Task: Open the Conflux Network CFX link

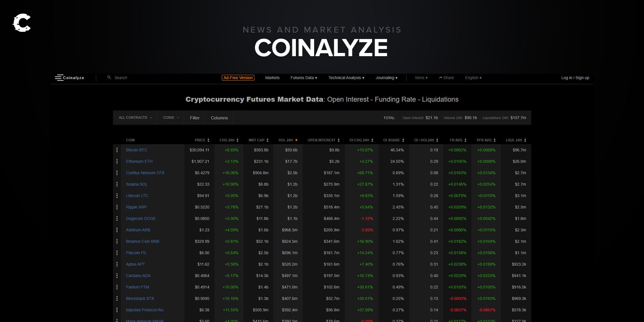Action: [x=145, y=173]
